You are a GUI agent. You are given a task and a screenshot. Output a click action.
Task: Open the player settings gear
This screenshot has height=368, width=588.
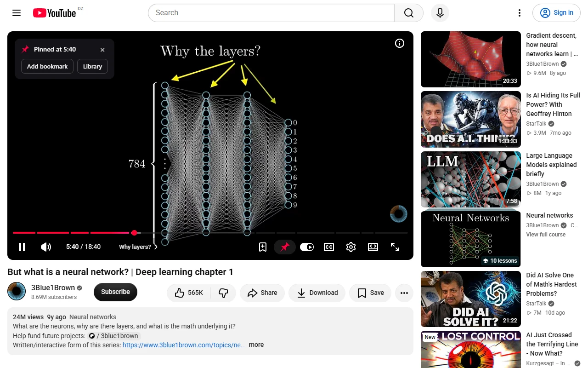click(351, 247)
